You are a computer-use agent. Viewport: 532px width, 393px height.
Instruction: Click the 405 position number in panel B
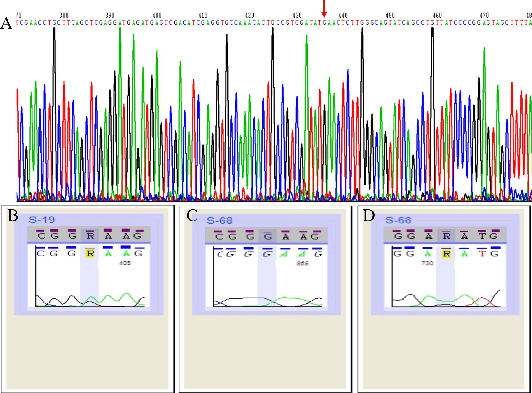[125, 263]
